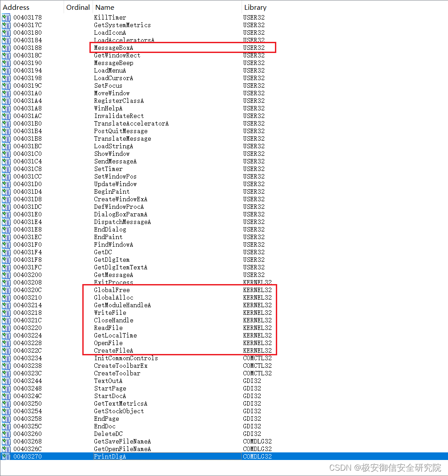Select the GetModuleHandleA import name

[x=122, y=305]
